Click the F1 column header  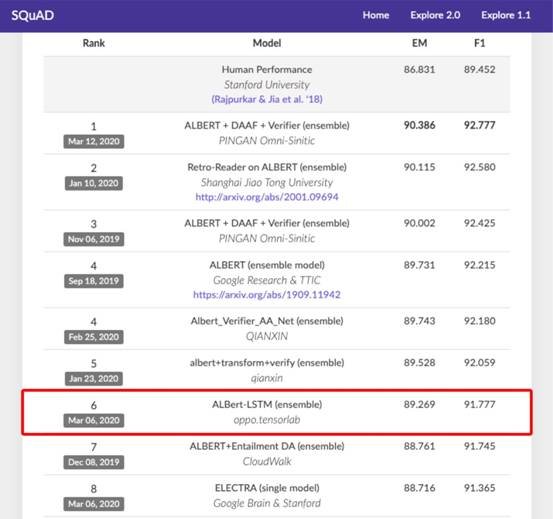(x=480, y=43)
